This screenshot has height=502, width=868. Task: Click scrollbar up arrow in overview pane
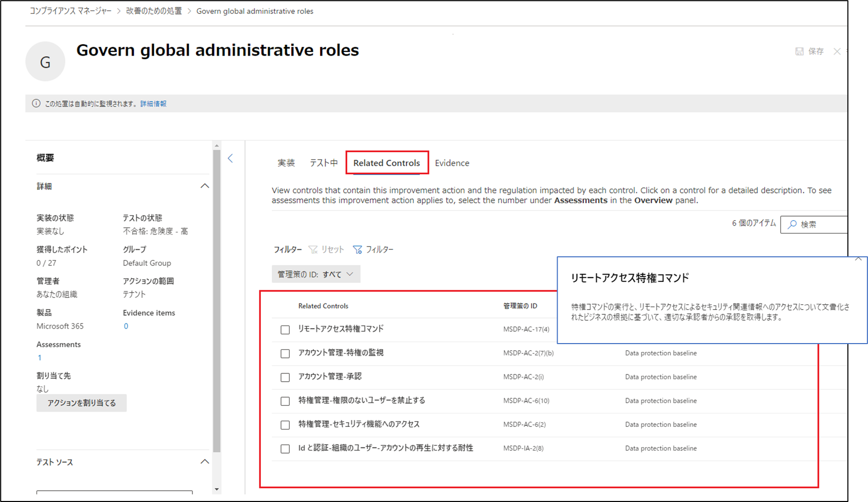(x=217, y=146)
